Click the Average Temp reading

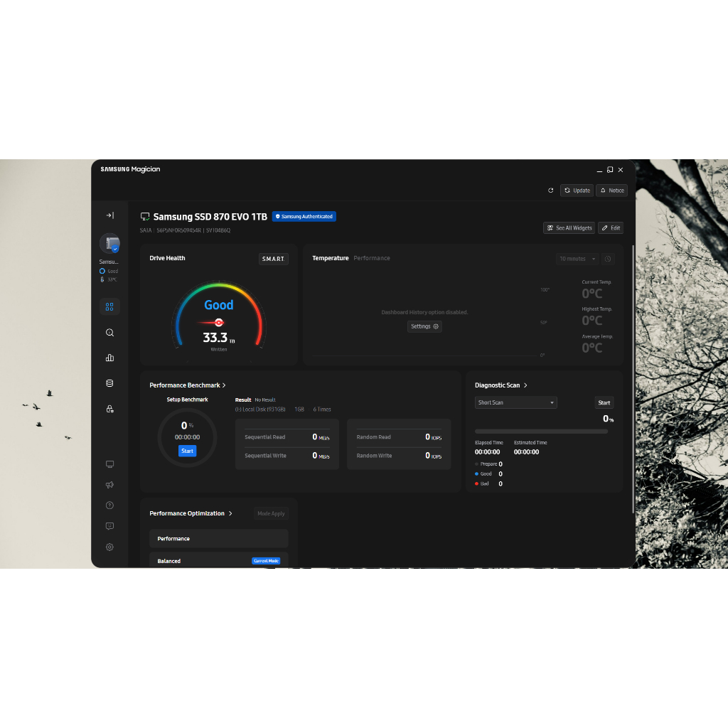[x=592, y=348]
